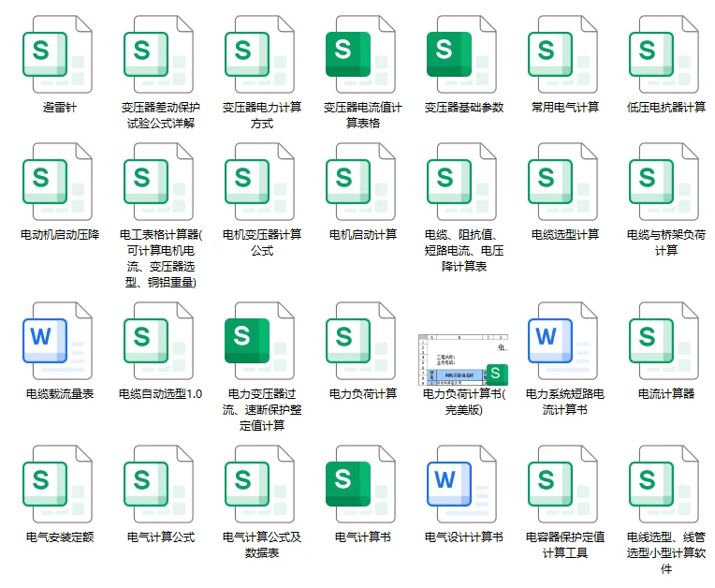Click the 电工表格计算器 spreadsheet icon

tap(159, 182)
